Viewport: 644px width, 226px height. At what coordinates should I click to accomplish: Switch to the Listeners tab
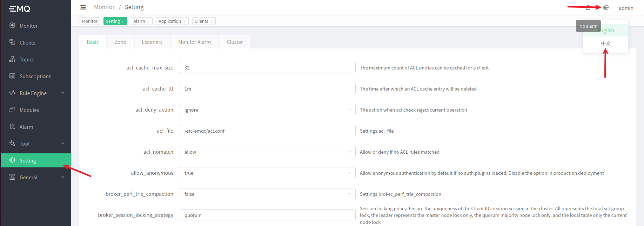(x=152, y=42)
